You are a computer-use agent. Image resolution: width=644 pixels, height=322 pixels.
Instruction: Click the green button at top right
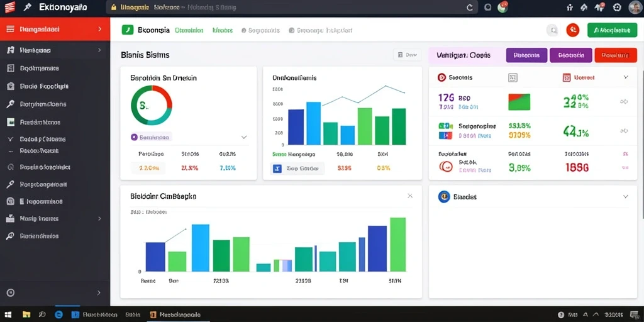(612, 30)
